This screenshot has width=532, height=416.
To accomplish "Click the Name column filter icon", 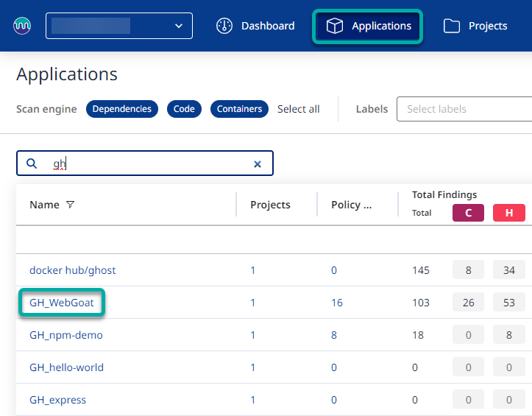I will point(71,205).
